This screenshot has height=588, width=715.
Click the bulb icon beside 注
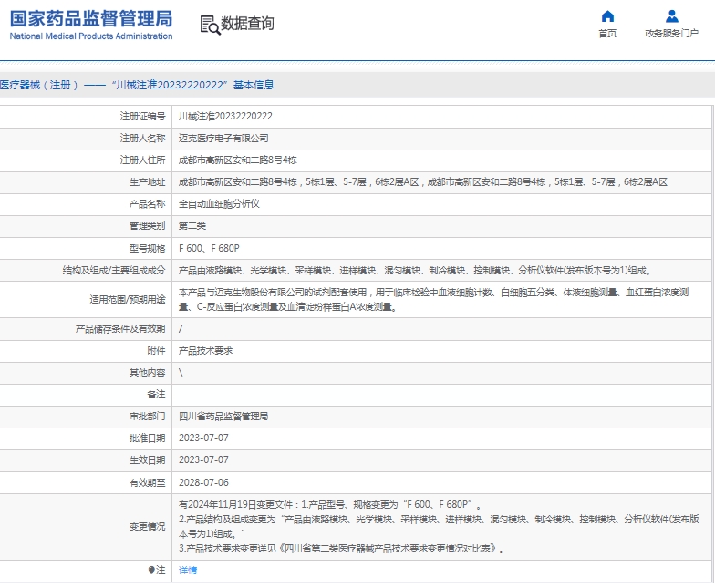(x=151, y=570)
